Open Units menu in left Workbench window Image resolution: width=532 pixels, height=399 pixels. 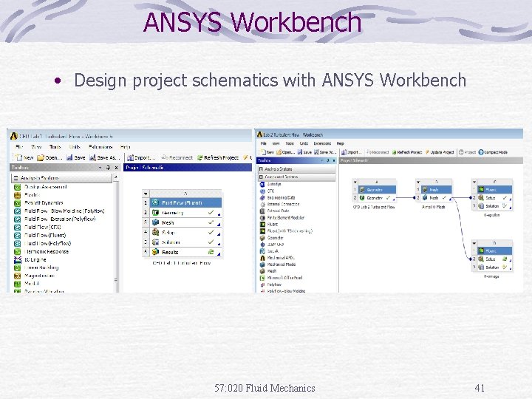click(75, 147)
